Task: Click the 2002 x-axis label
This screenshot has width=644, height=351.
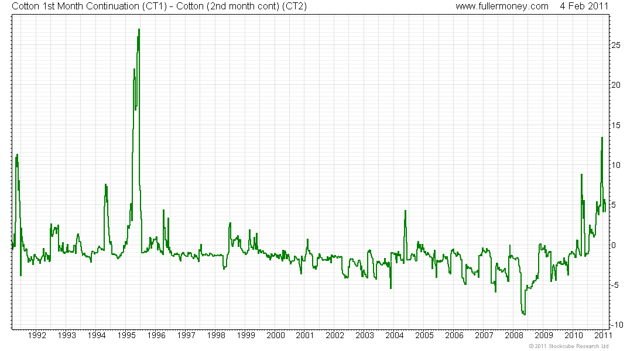Action: click(335, 335)
